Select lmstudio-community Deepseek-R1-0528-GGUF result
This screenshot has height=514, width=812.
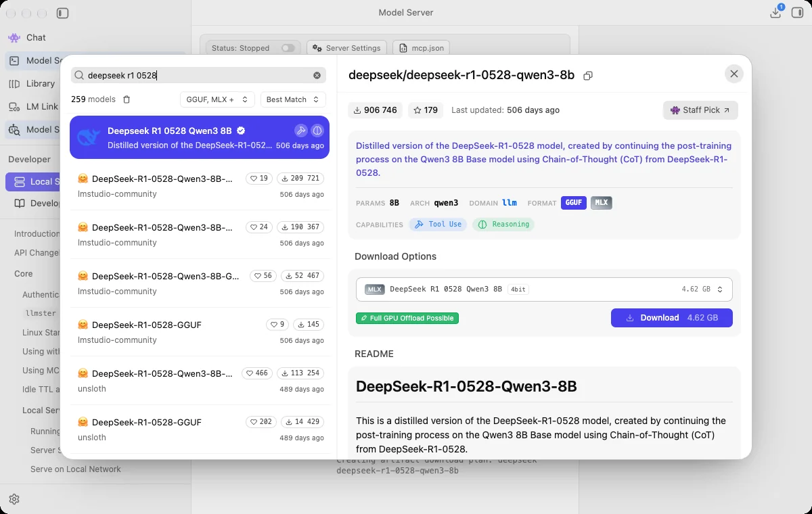click(x=200, y=332)
